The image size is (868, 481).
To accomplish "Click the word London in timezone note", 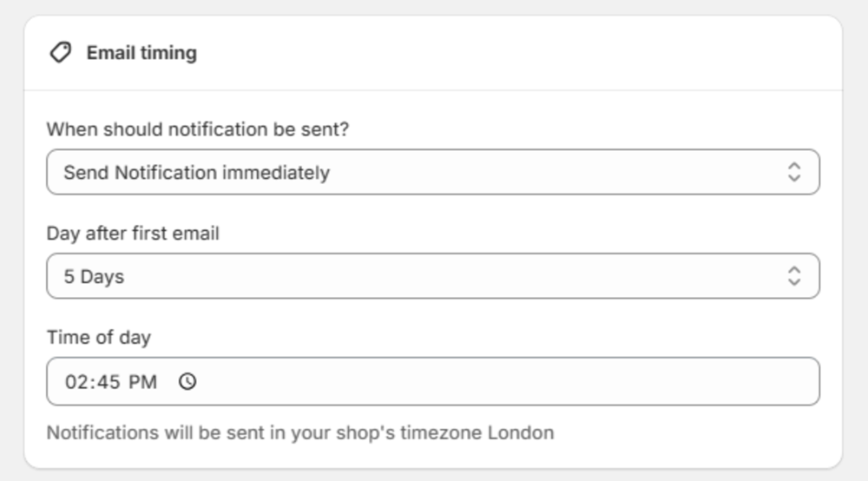I will [521, 432].
